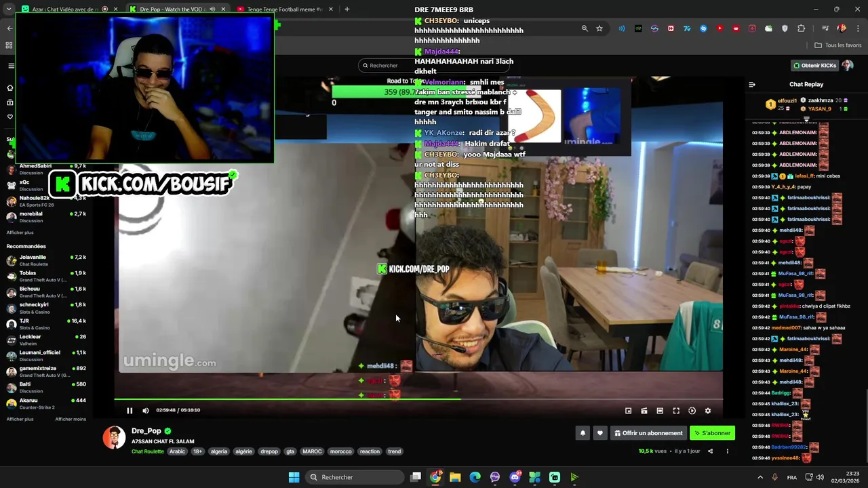The width and height of the screenshot is (868, 488).
Task: Select the reaction tag
Action: (370, 451)
